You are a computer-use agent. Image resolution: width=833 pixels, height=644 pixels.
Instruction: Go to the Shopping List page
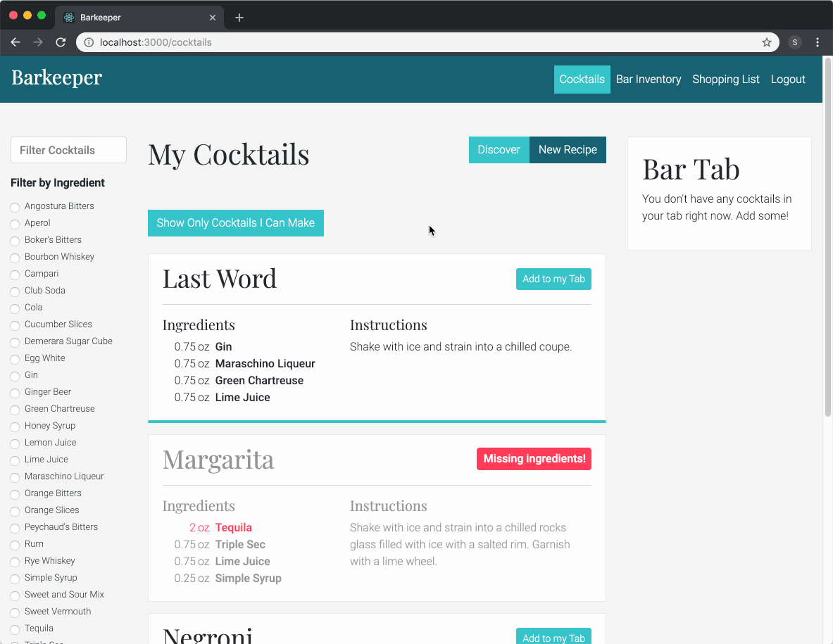click(x=725, y=80)
